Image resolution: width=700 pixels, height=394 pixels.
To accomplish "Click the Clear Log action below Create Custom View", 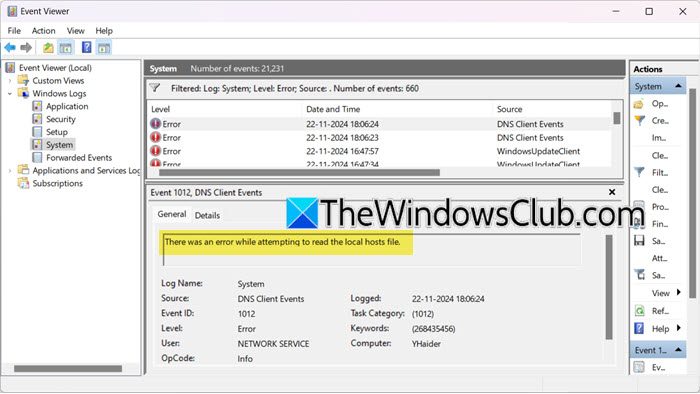I will point(660,155).
